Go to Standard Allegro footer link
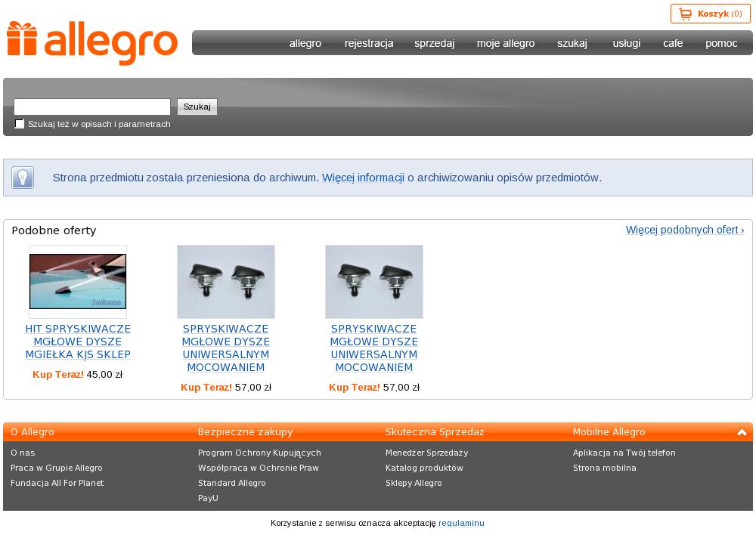Image resolution: width=756 pixels, height=538 pixels. pos(232,483)
